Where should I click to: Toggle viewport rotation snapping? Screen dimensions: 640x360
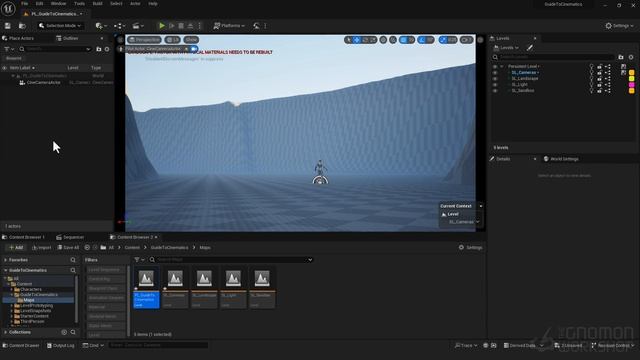(422, 40)
